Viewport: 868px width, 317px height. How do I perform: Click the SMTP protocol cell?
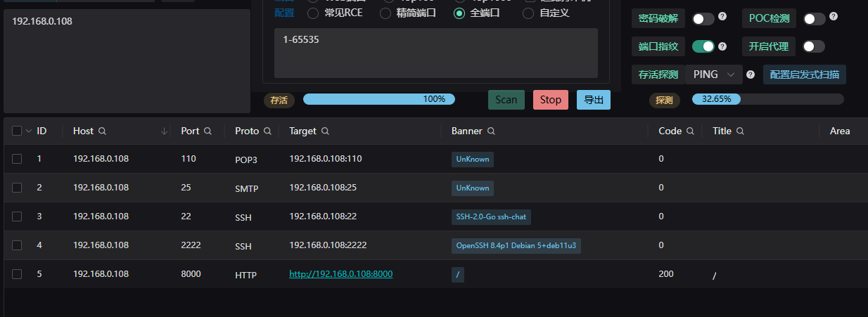(247, 188)
